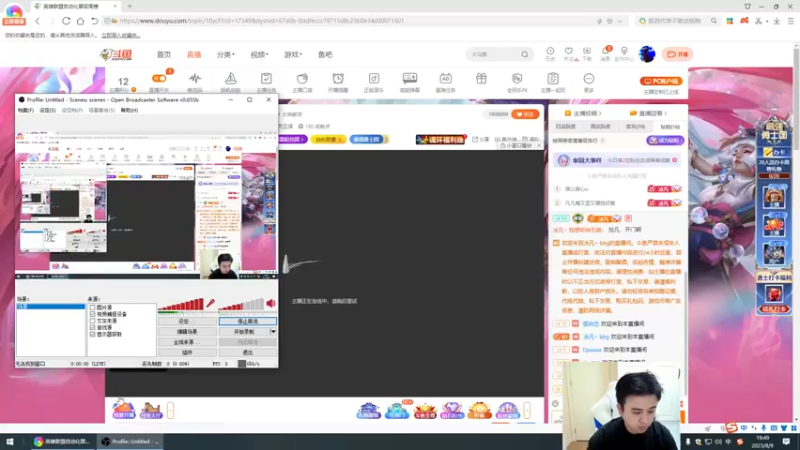Click the search magnifier in Douyu search box
Image resolution: width=800 pixels, height=450 pixels.
pyautogui.click(x=524, y=54)
